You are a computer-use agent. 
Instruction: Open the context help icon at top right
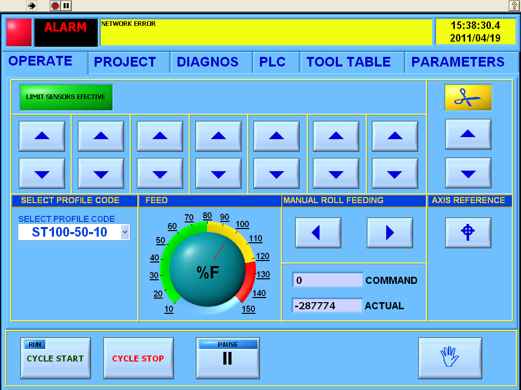(514, 5)
